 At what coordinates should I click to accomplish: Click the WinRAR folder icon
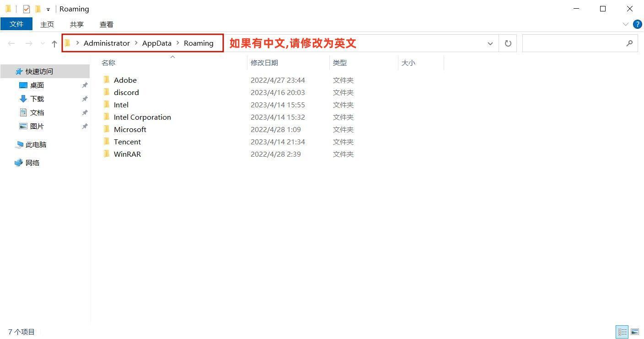point(107,154)
